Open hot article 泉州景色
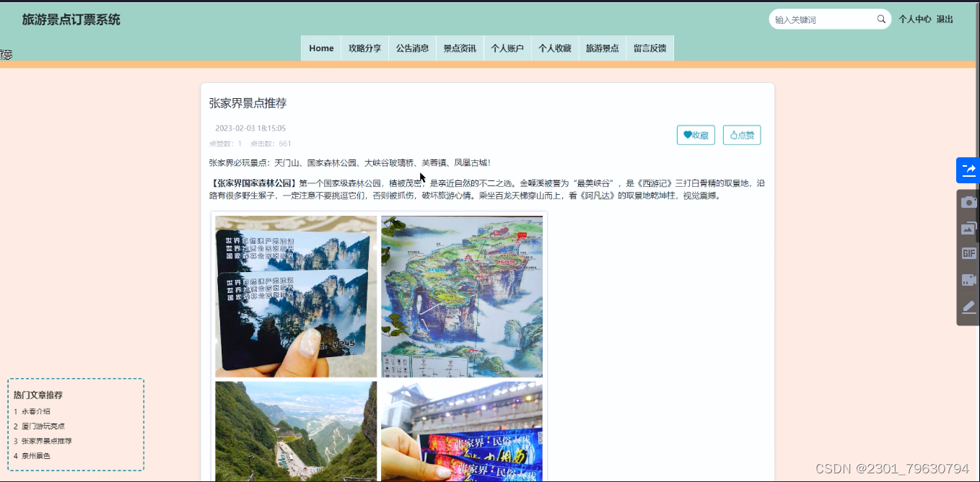This screenshot has width=980, height=482. [35, 456]
